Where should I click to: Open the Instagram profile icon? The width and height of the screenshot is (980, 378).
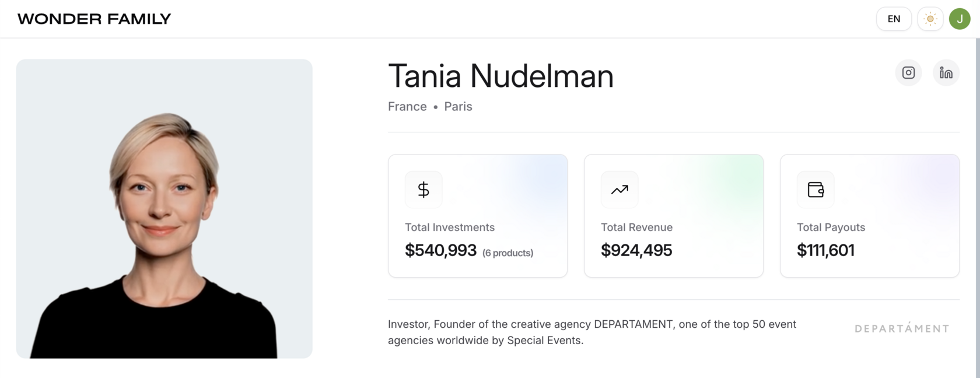(908, 73)
